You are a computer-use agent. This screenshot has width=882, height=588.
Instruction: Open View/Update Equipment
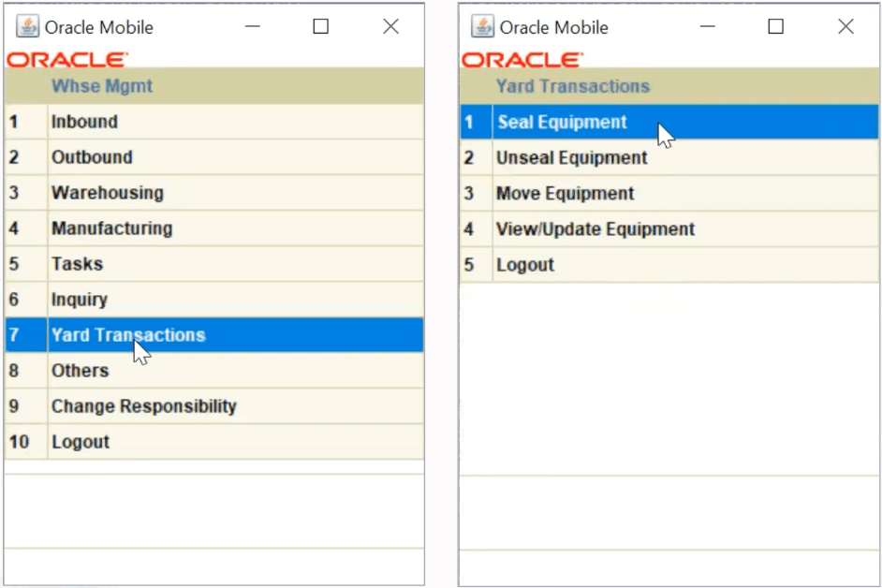[669, 229]
